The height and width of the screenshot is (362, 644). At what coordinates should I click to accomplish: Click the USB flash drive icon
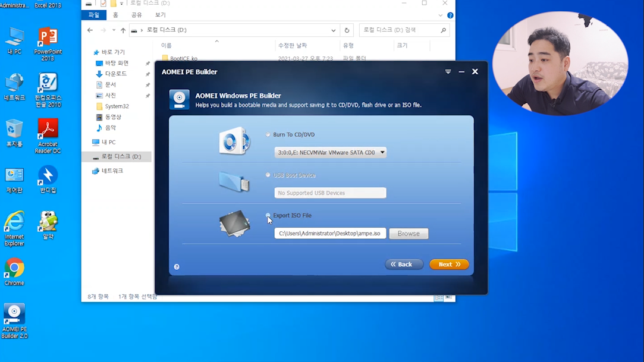(234, 181)
